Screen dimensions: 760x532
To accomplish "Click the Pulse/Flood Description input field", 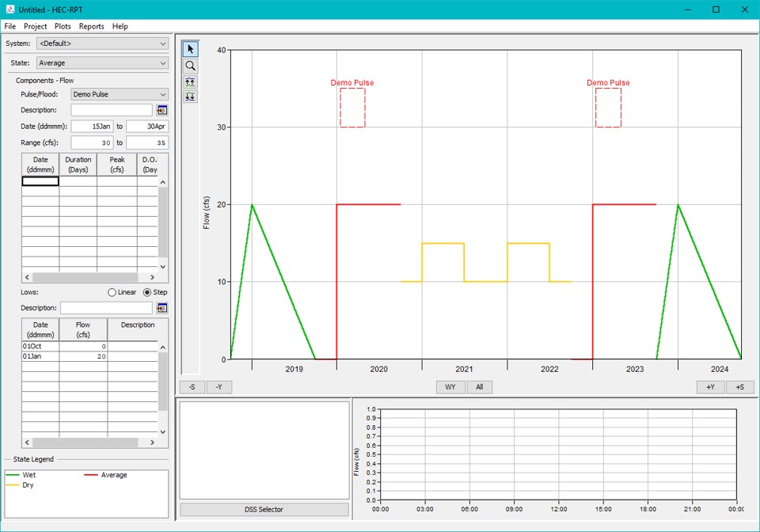I will click(112, 110).
